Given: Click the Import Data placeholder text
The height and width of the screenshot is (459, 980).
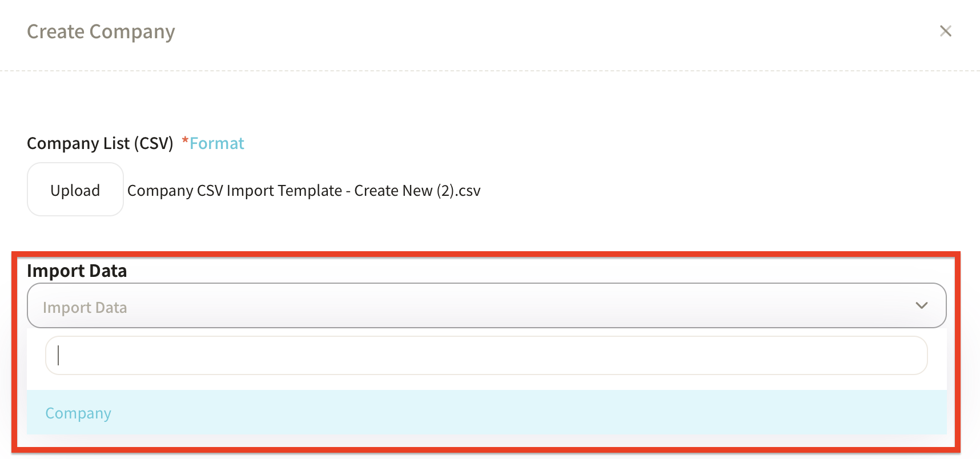Looking at the screenshot, I should click(x=85, y=308).
